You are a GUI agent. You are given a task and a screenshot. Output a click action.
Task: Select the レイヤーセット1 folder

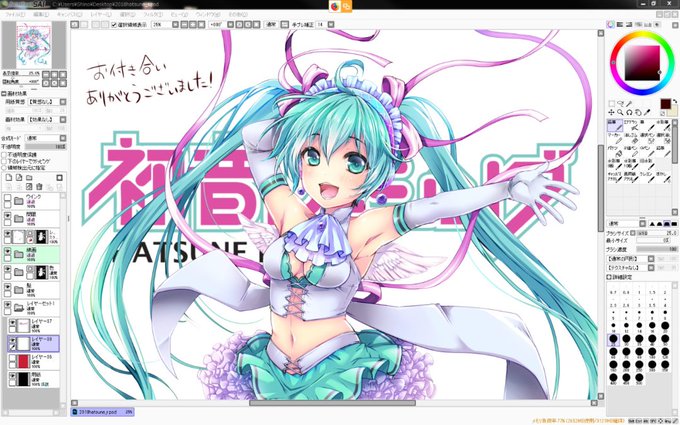click(33, 307)
